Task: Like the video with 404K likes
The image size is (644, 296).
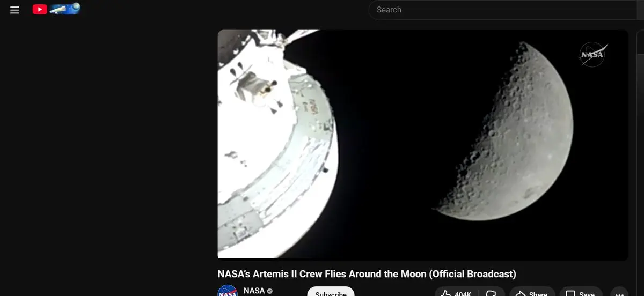Action: tap(456, 292)
